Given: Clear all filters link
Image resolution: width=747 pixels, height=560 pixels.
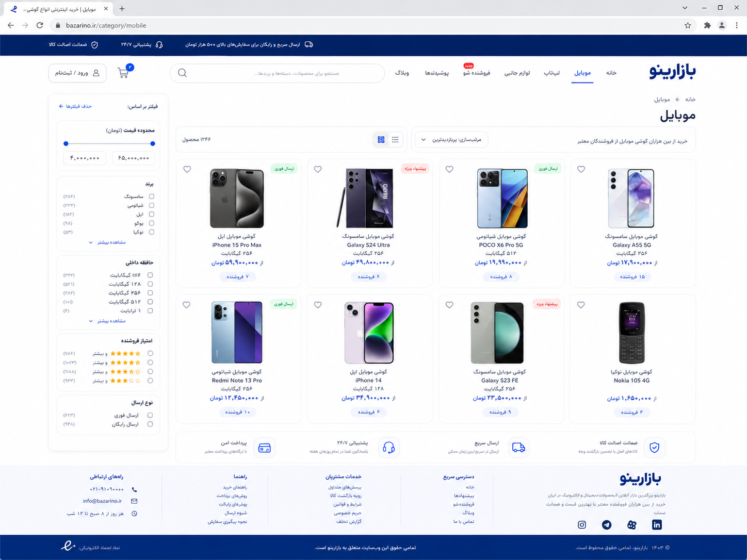Looking at the screenshot, I should click(x=75, y=106).
